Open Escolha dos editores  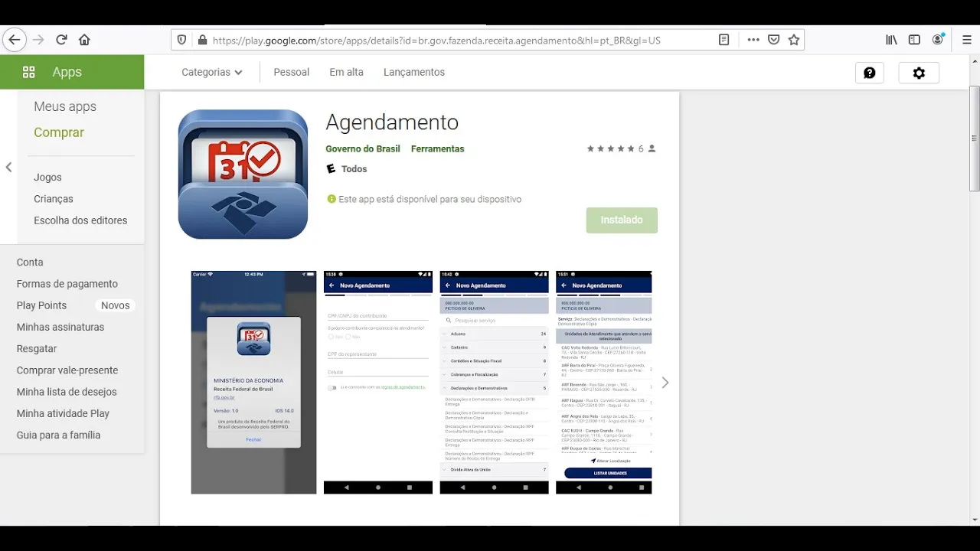point(80,220)
